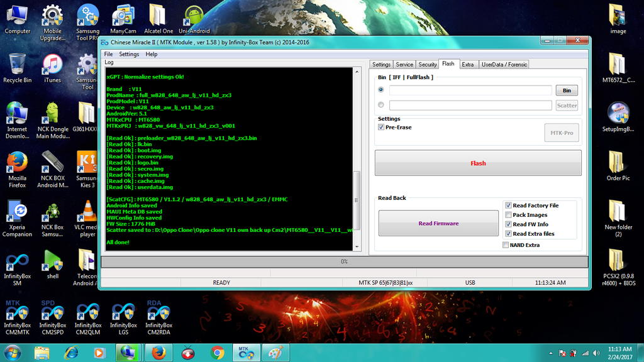Screen dimensions: 644x362
Task: Click the Chrome icon in the taskbar
Action: pyautogui.click(x=218, y=353)
